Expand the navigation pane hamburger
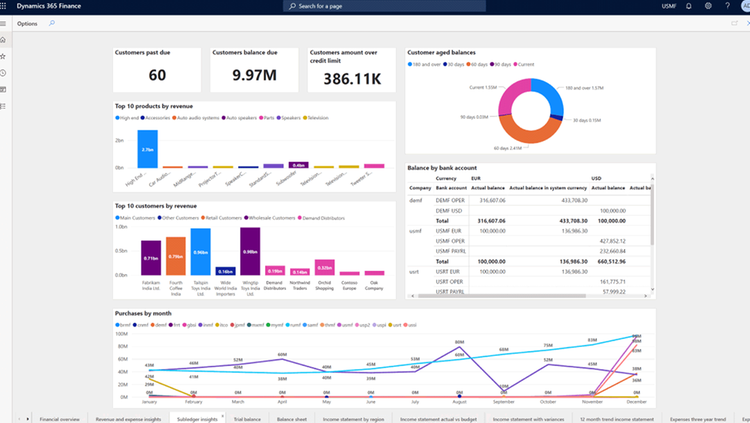The width and height of the screenshot is (750, 423). 3,23
